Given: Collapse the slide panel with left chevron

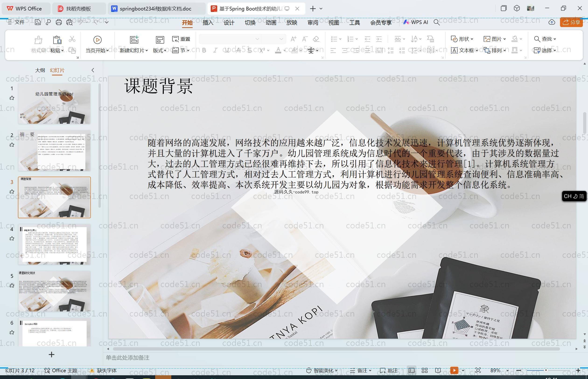Looking at the screenshot, I should pyautogui.click(x=93, y=70).
